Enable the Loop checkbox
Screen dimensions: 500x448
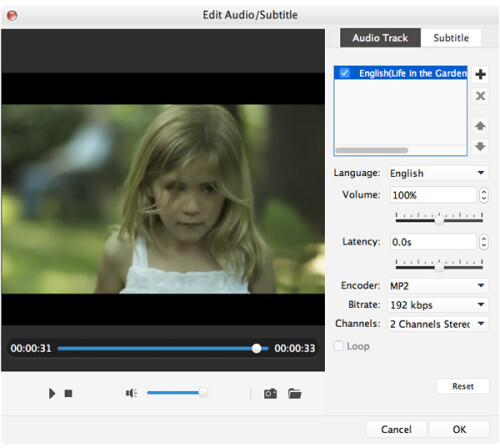point(339,346)
